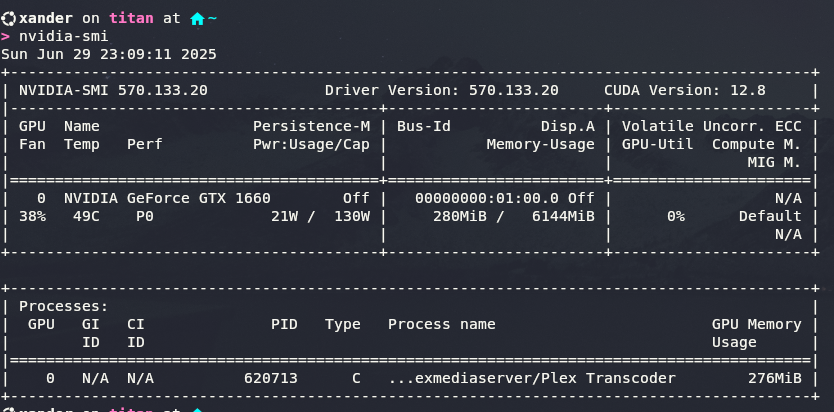The width and height of the screenshot is (834, 412).
Task: Click the Processes: section label
Action: (64, 307)
